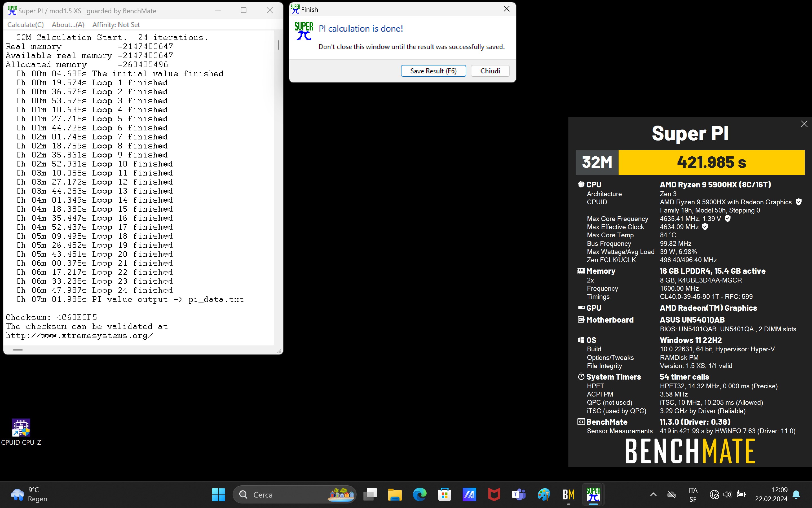
Task: Click the Windows 11 22H2 OS heading
Action: click(x=690, y=340)
